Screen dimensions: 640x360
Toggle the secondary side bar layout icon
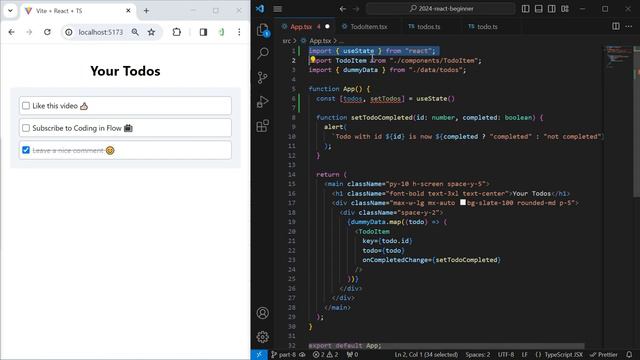click(551, 9)
